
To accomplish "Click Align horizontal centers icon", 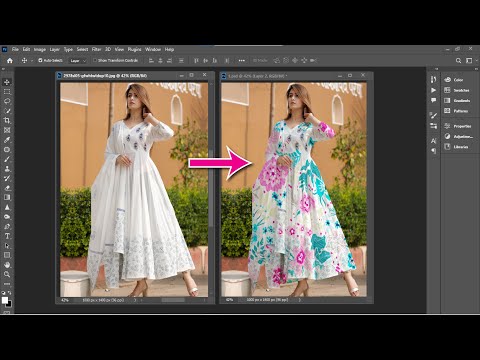I will 161,61.
